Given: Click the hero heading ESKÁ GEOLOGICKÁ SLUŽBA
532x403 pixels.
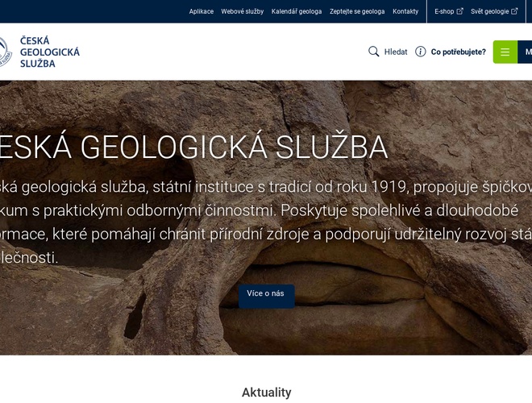Looking at the screenshot, I should tap(193, 147).
